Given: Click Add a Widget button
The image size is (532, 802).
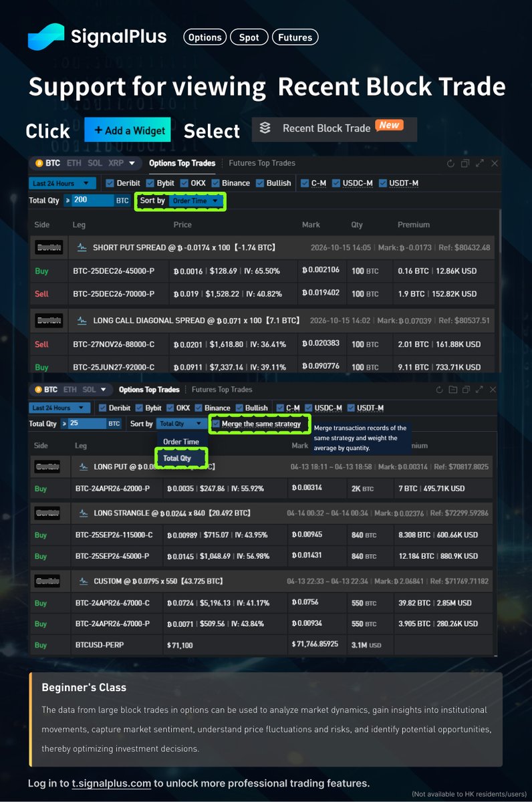Looking at the screenshot, I should click(x=128, y=130).
